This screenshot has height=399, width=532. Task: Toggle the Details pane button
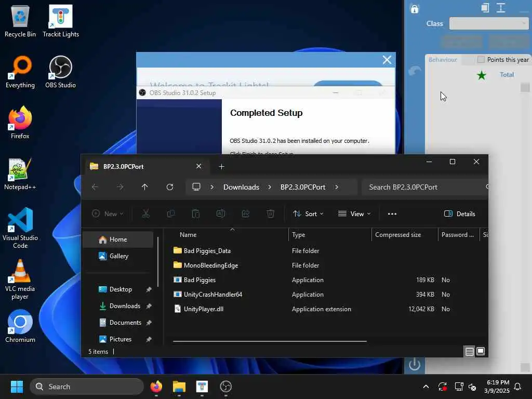(x=459, y=214)
